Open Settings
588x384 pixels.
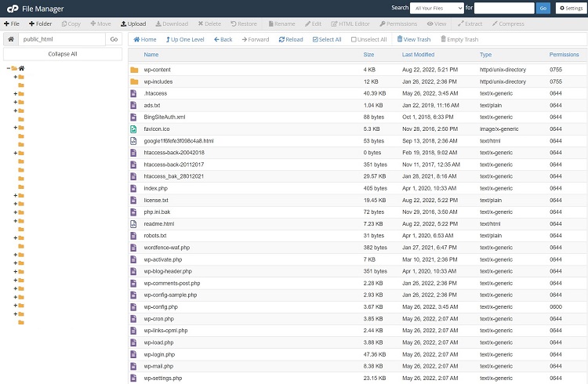[x=571, y=8]
